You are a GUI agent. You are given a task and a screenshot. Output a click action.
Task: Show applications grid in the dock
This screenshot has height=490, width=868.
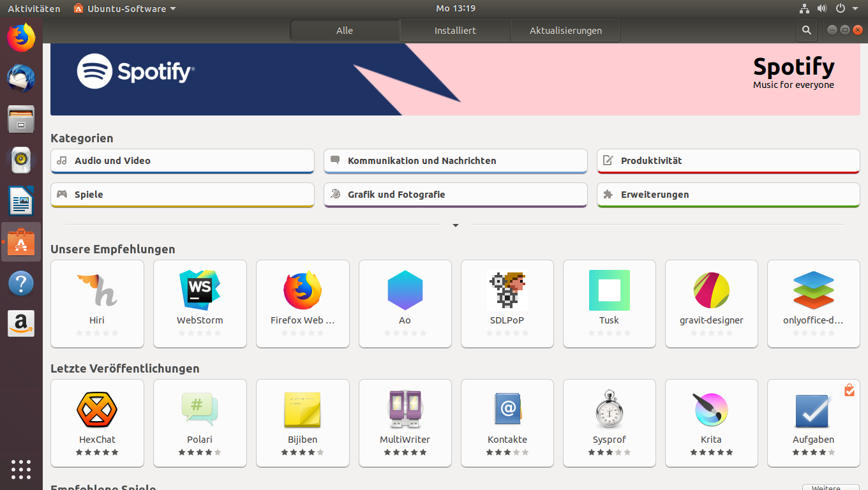pos(21,469)
